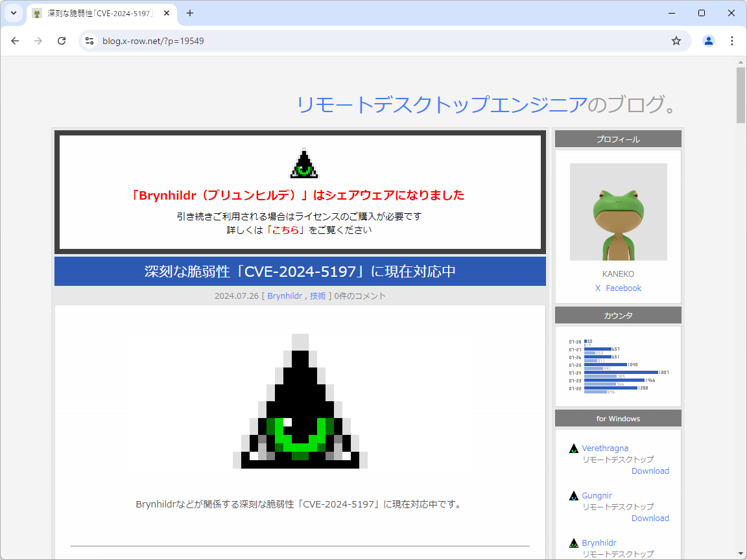Open the tab search chevron dropdown
The height and width of the screenshot is (560, 747).
(x=13, y=13)
